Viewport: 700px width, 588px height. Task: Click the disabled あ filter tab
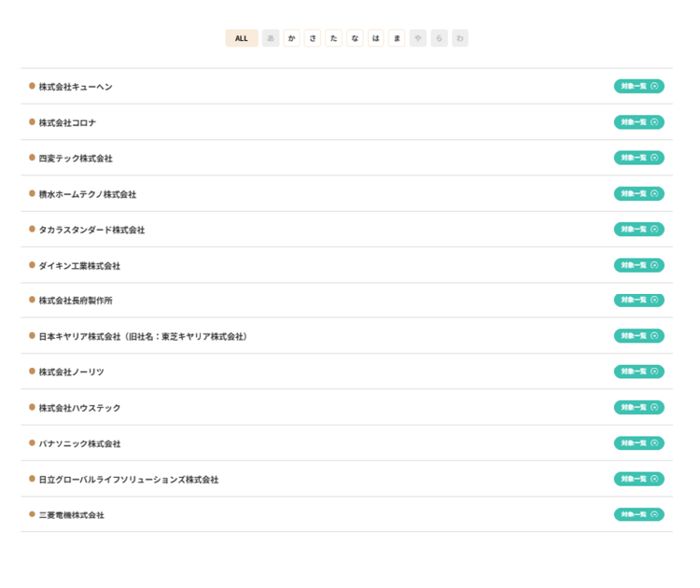coord(271,38)
